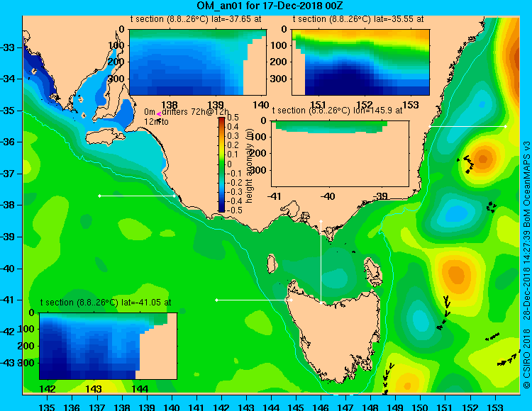Open the lat=-41.05 temperature section inset plot

[x=108, y=346]
